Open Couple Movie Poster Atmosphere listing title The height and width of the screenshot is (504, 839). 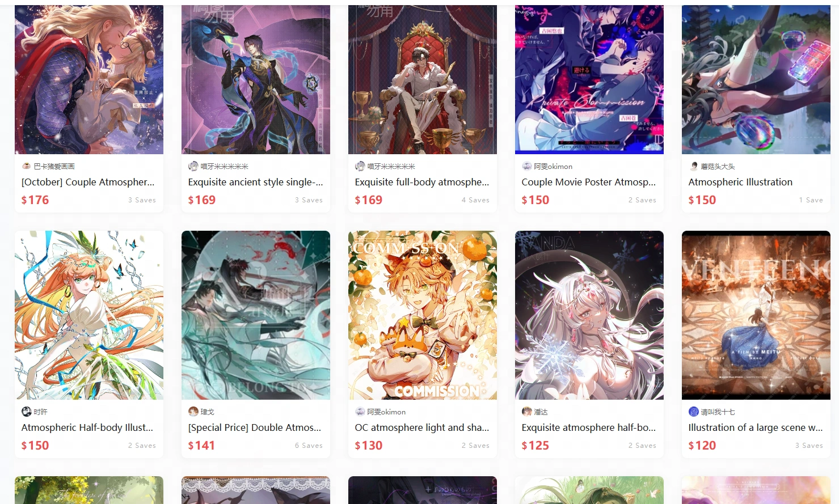(588, 182)
